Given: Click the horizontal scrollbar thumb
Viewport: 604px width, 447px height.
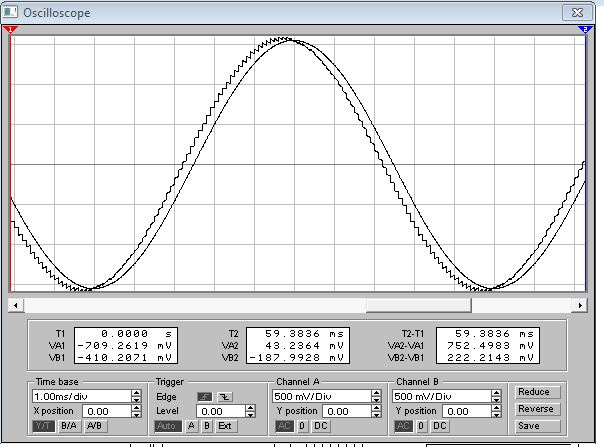Looking at the screenshot, I should click(x=418, y=305).
